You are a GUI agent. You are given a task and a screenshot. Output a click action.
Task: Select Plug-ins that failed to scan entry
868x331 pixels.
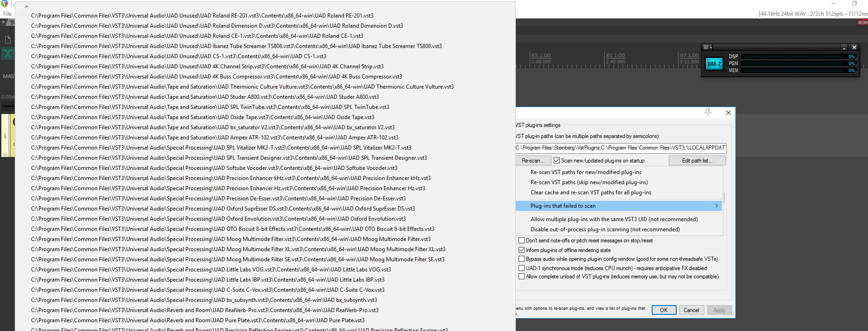pos(619,206)
